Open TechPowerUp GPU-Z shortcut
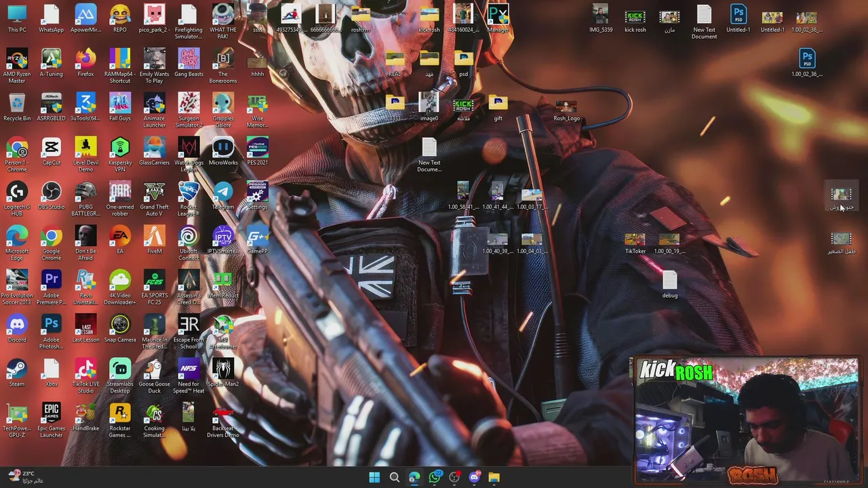868x488 pixels. [x=17, y=420]
